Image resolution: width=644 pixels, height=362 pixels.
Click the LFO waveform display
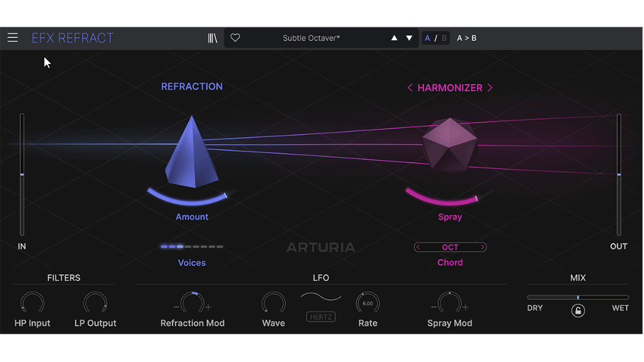click(x=321, y=297)
